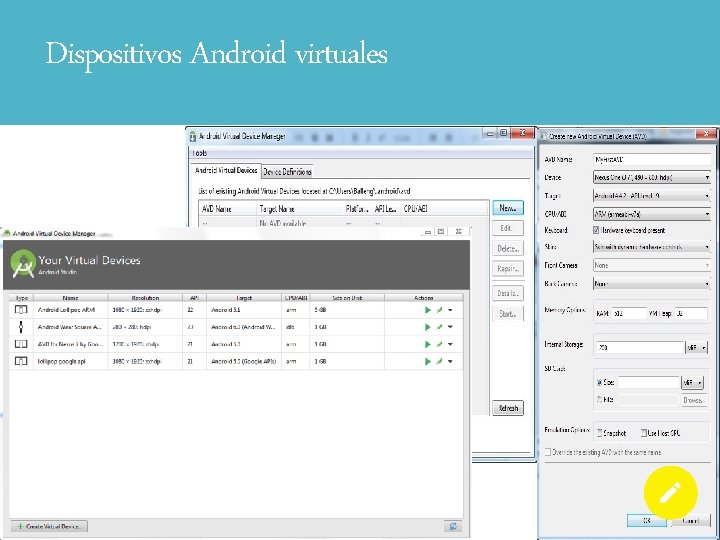Click the yellow pencil edit floating button

(670, 493)
